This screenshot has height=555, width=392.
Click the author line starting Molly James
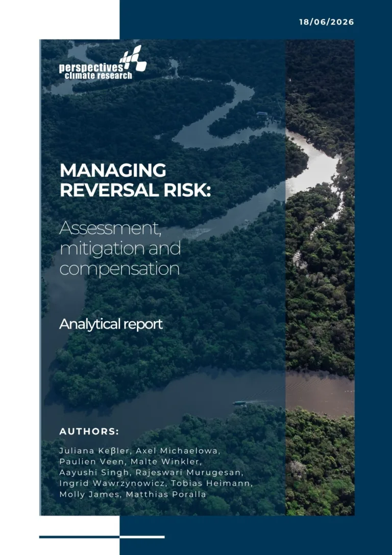[133, 495]
